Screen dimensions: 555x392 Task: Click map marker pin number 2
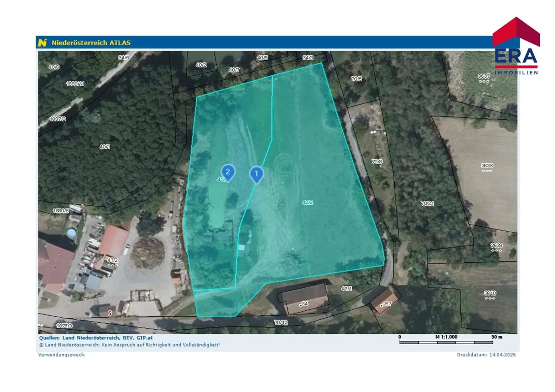tap(228, 172)
